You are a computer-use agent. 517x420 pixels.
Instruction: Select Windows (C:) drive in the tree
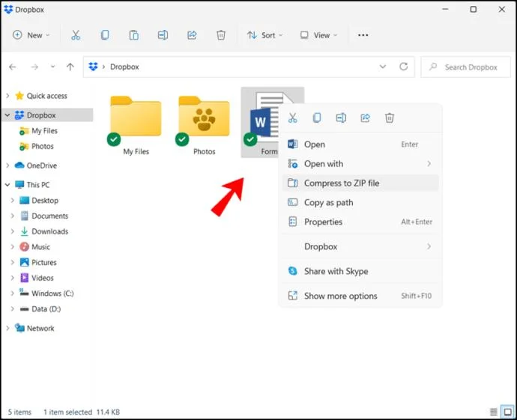pos(46,293)
